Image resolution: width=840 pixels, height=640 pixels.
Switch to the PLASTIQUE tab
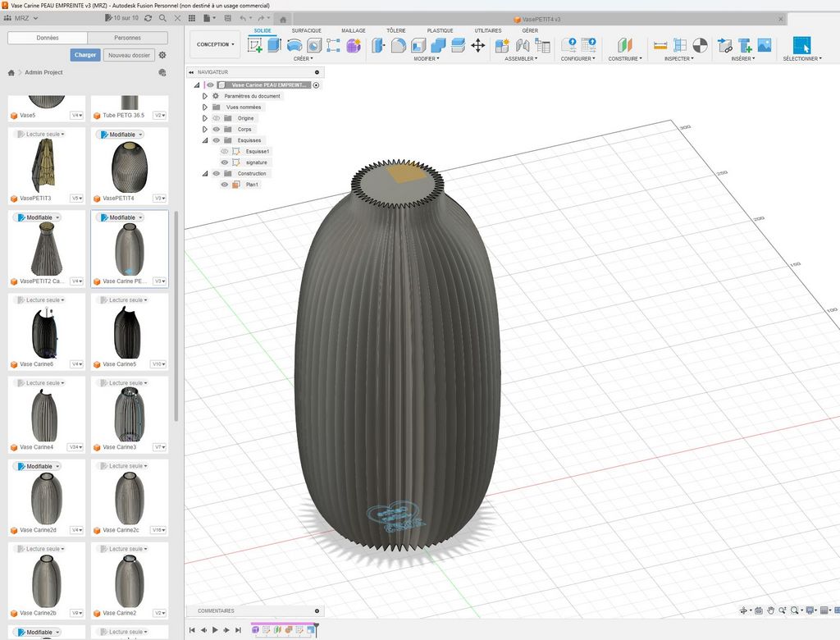440,30
